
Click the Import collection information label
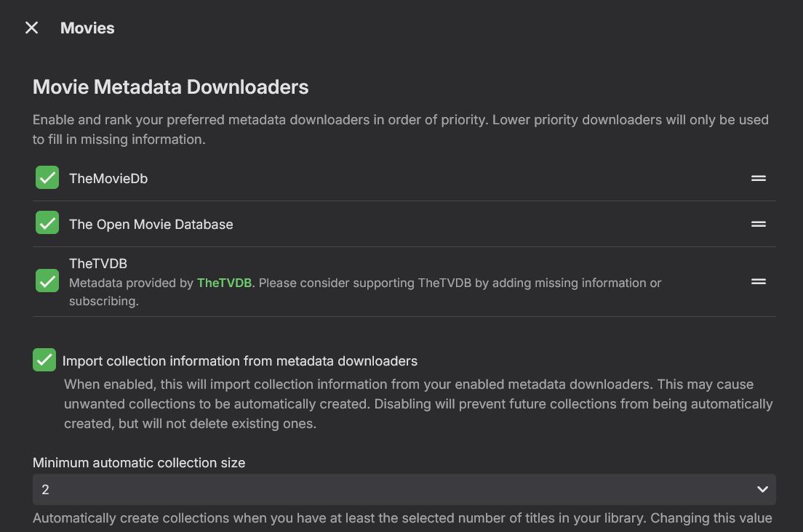click(240, 360)
